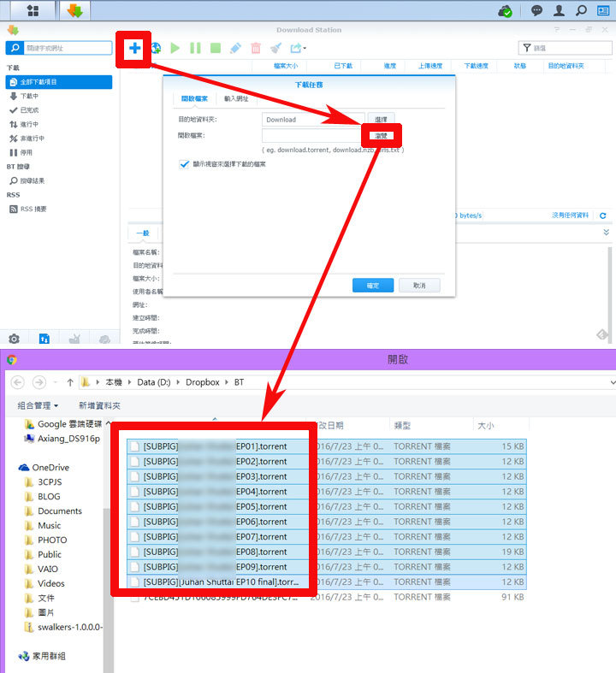Sort by the download speed column header
The image size is (616, 673).
click(x=476, y=66)
